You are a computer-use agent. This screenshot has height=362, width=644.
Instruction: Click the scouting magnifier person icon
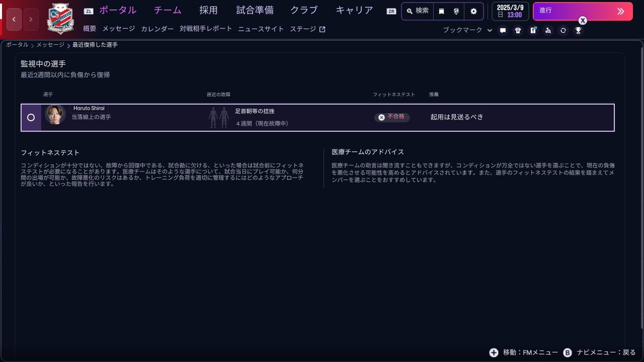[x=548, y=31]
